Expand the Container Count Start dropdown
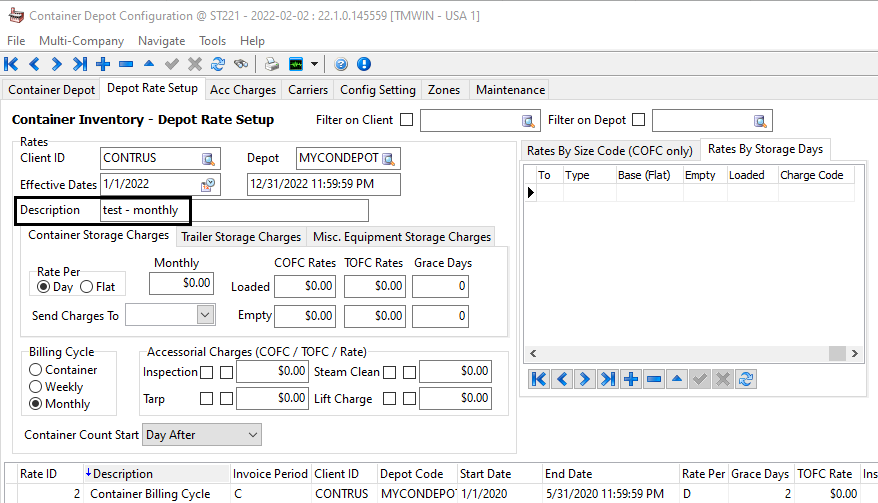 pyautogui.click(x=252, y=435)
